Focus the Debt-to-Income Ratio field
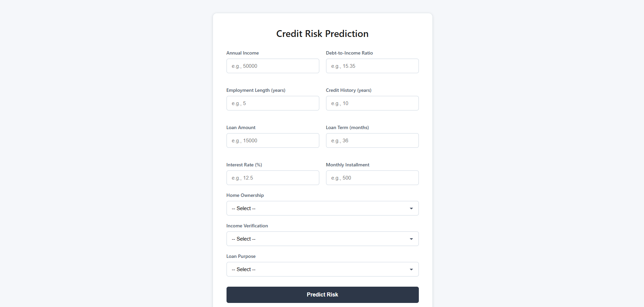This screenshot has height=307, width=644. pyautogui.click(x=372, y=66)
